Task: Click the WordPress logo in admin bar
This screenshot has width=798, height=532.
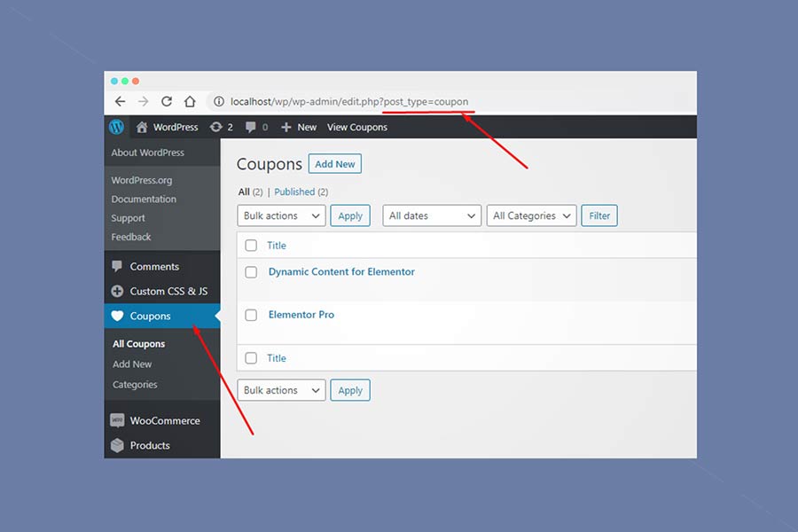Action: tap(116, 127)
